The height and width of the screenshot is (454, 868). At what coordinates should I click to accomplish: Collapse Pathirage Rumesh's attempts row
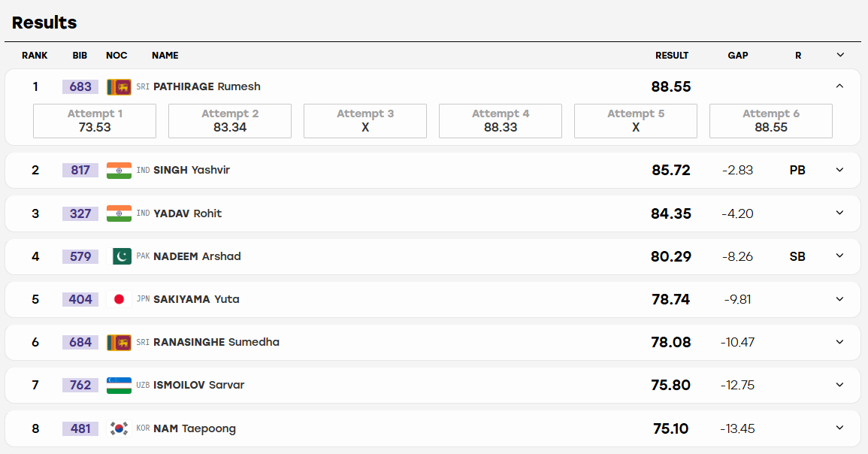[839, 86]
